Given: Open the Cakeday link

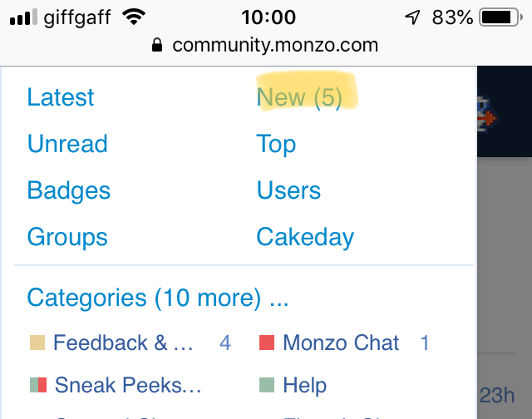Looking at the screenshot, I should [305, 237].
